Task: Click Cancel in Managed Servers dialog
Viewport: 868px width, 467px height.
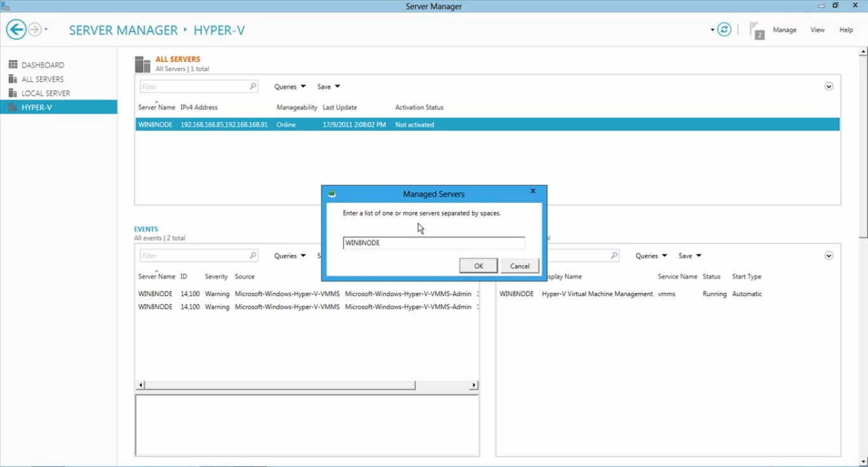Action: (x=520, y=266)
